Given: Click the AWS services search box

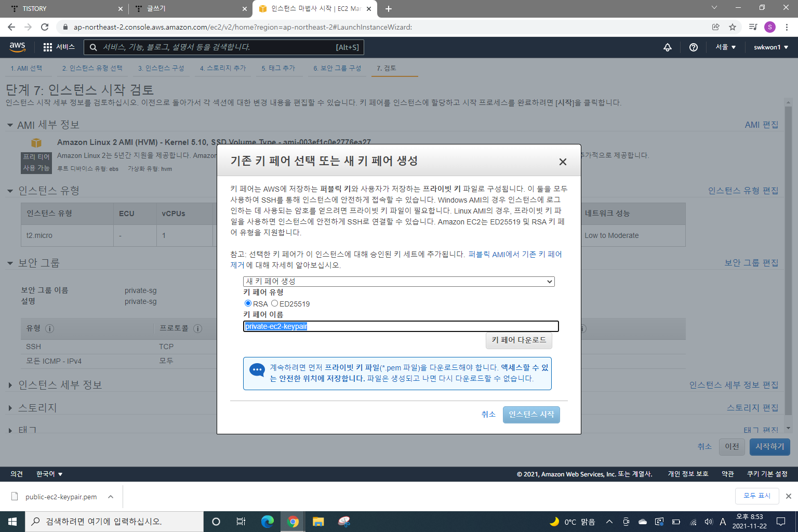Looking at the screenshot, I should click(x=224, y=47).
